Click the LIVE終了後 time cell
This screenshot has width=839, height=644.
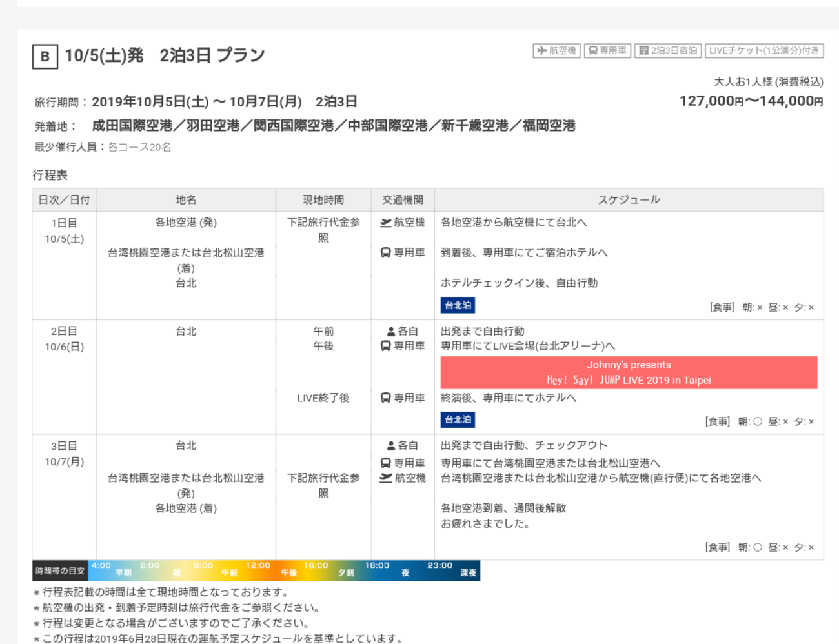(x=323, y=398)
